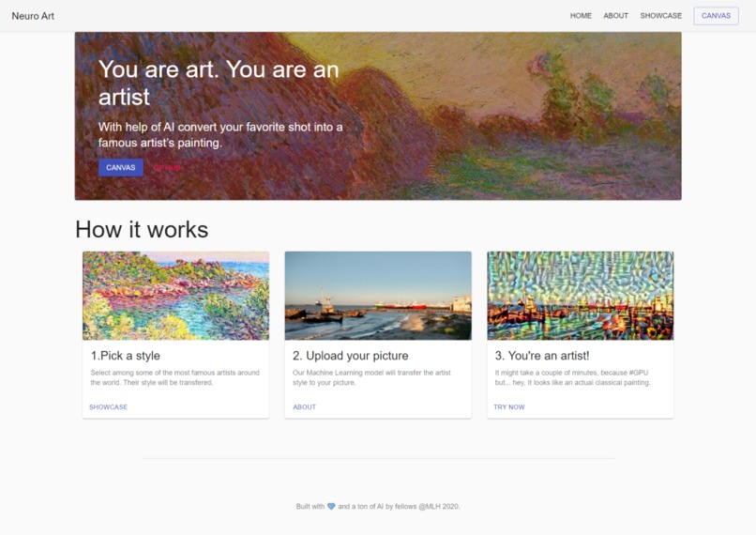
Task: Open the colorful coastal painting thumbnail
Action: point(176,296)
